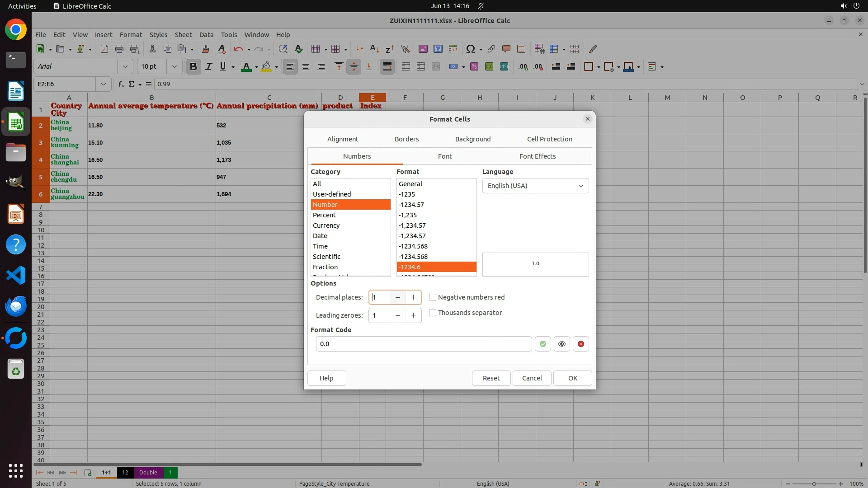Switch to the Borders tab
The image size is (868, 488).
pos(406,139)
